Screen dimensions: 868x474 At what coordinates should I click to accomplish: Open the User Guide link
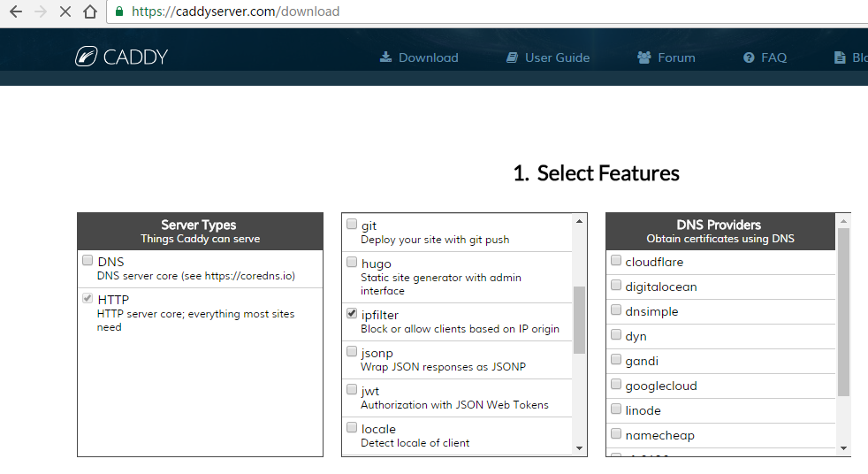click(557, 57)
